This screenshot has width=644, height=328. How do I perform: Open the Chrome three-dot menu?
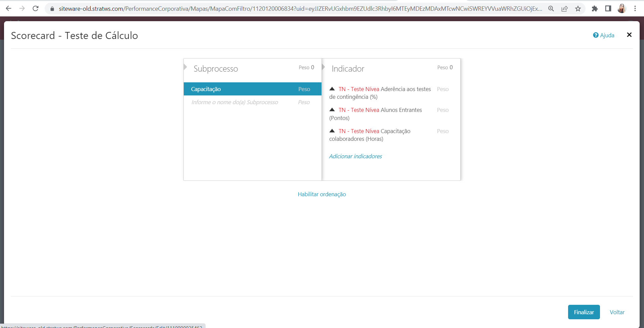point(635,9)
